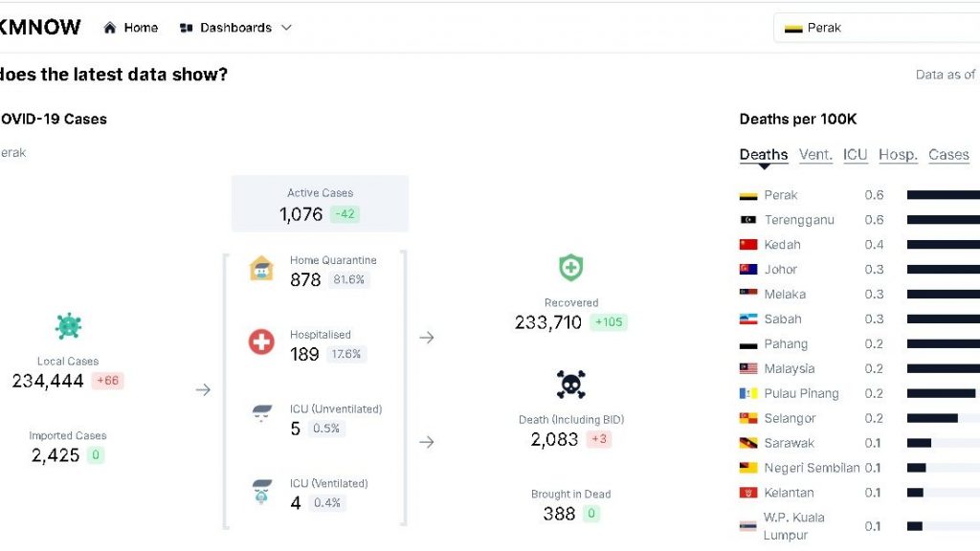Click the Terengganu state row
This screenshot has height=551, width=980.
(799, 220)
